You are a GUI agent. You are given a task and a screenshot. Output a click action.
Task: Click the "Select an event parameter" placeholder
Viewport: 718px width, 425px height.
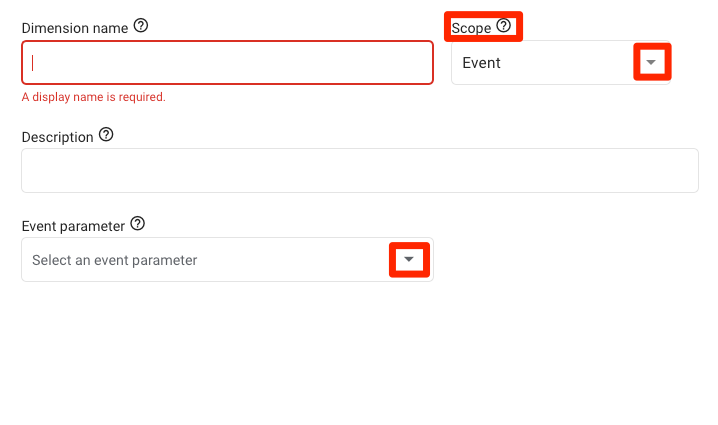coord(115,260)
